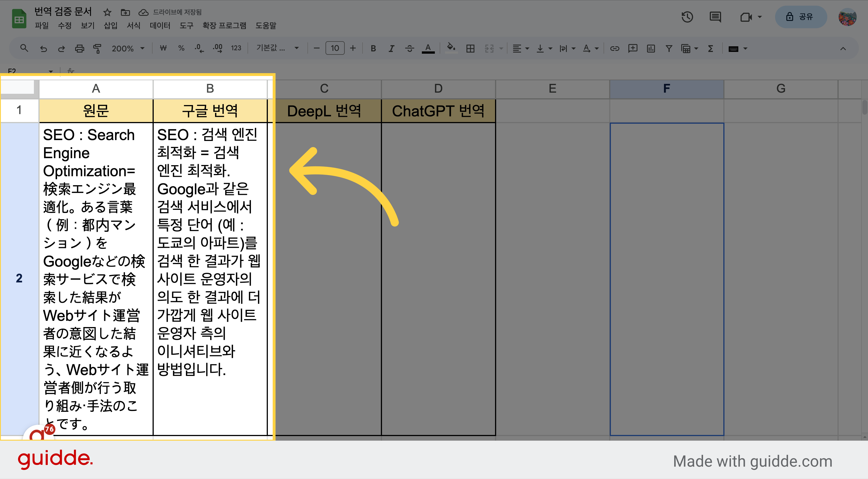Image resolution: width=868 pixels, height=479 pixels.
Task: Decrease decimal places
Action: tap(199, 49)
